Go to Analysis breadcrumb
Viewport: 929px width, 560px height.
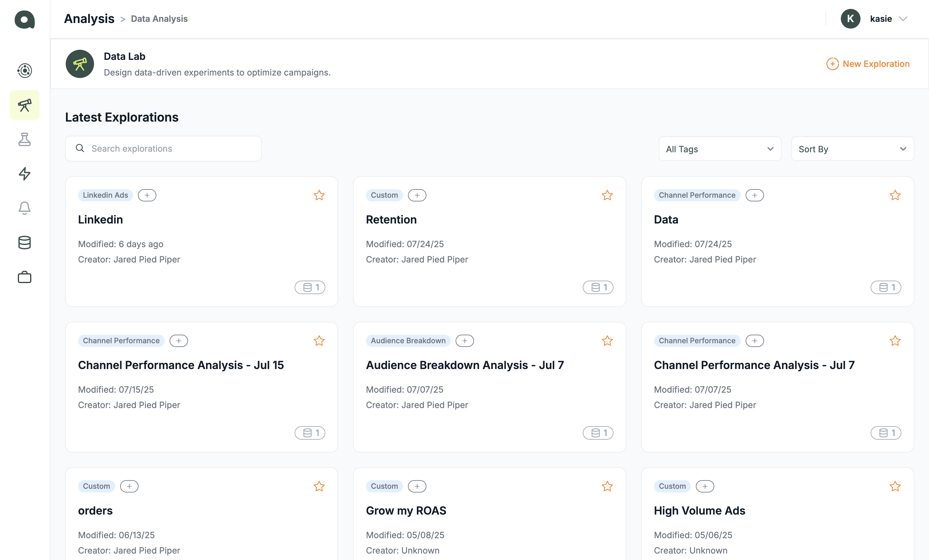pyautogui.click(x=89, y=19)
